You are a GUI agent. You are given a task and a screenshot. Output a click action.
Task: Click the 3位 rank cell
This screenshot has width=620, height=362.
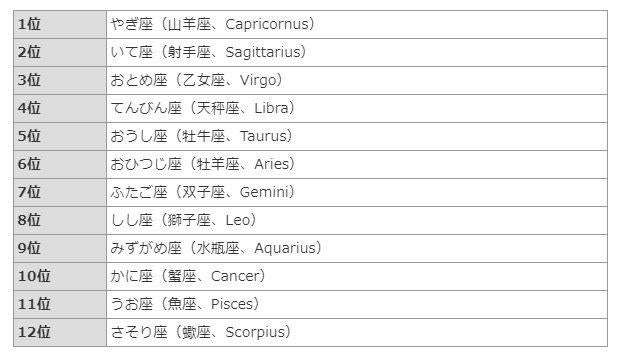pos(60,81)
